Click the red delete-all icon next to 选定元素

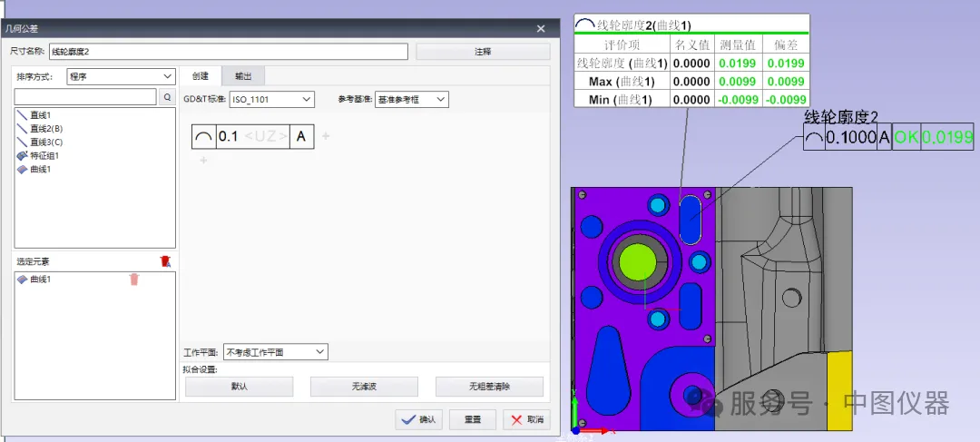coord(164,261)
